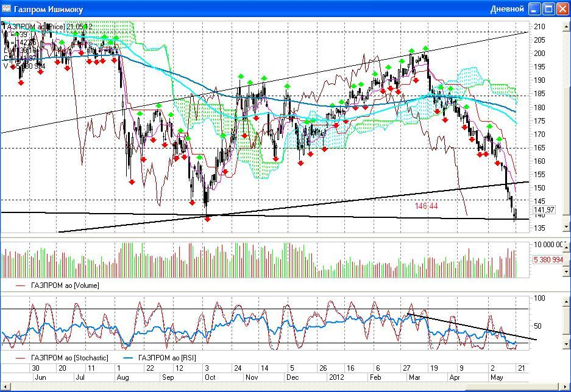Click the volume value tag '5 380 994'

[548, 260]
